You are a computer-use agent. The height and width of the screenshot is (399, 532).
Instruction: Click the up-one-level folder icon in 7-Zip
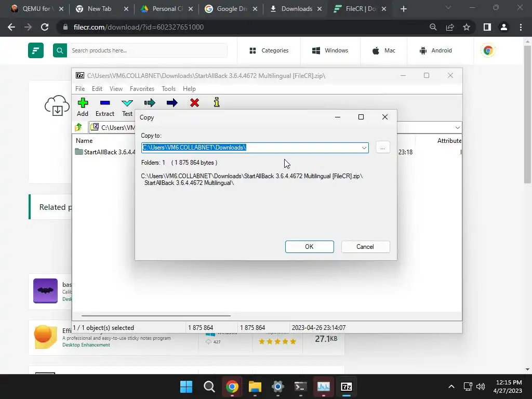pyautogui.click(x=78, y=127)
